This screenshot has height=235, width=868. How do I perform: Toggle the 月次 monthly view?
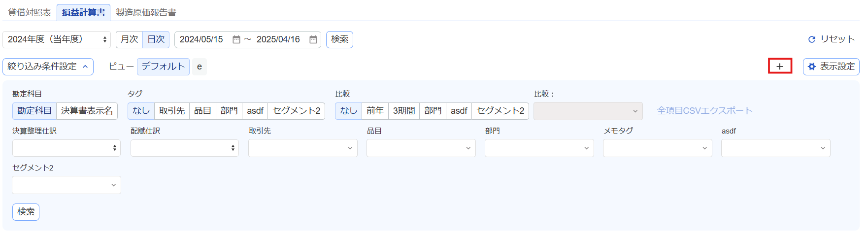click(130, 39)
